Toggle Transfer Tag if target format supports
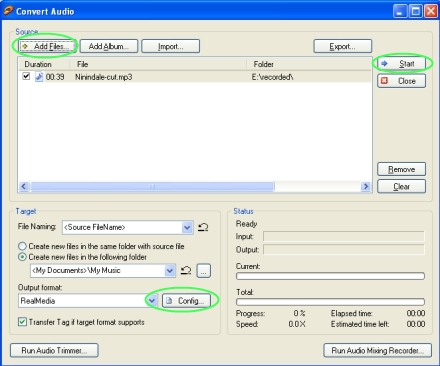 point(22,322)
